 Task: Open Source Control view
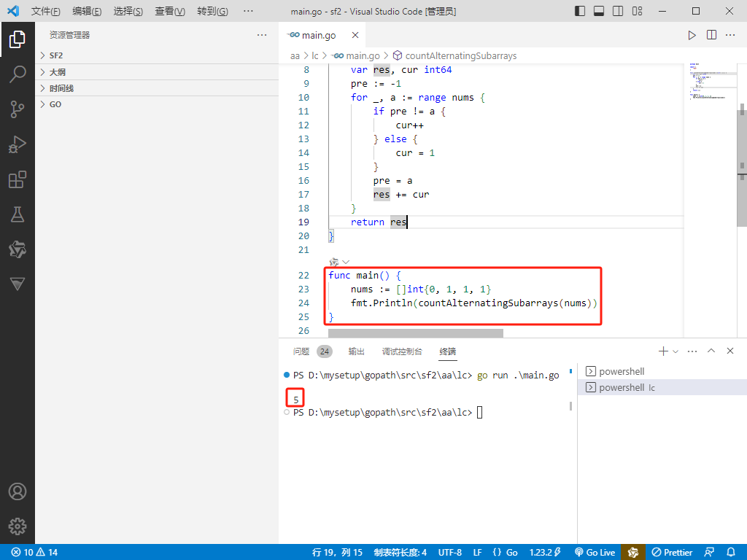[x=18, y=109]
